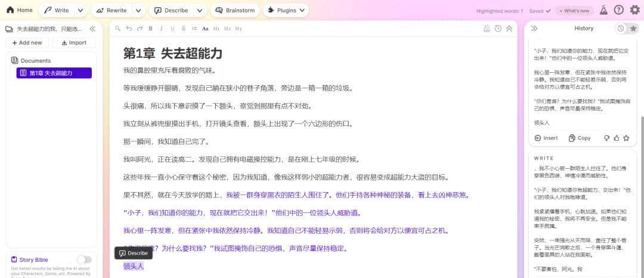Click the History panel scrollbar
This screenshot has height=278, width=644.
642,197
